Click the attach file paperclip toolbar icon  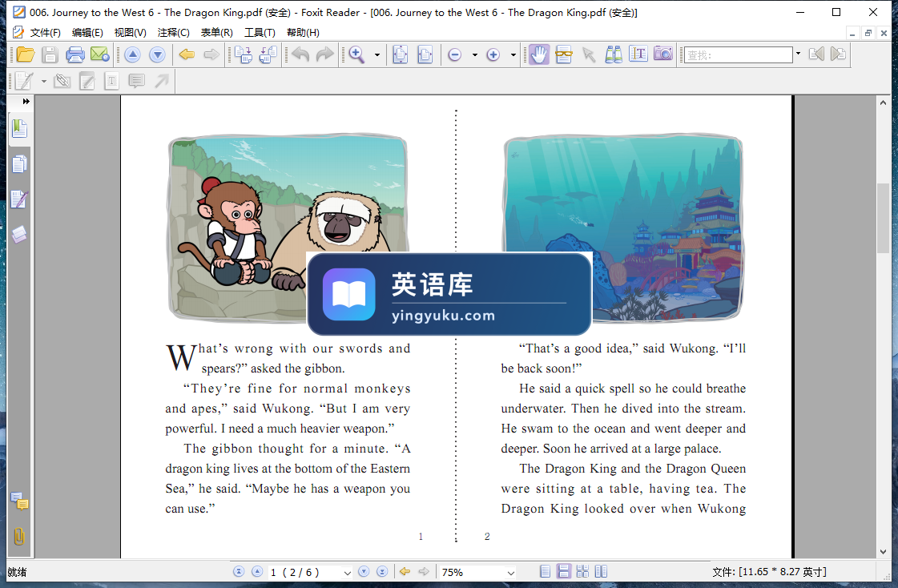pos(62,81)
